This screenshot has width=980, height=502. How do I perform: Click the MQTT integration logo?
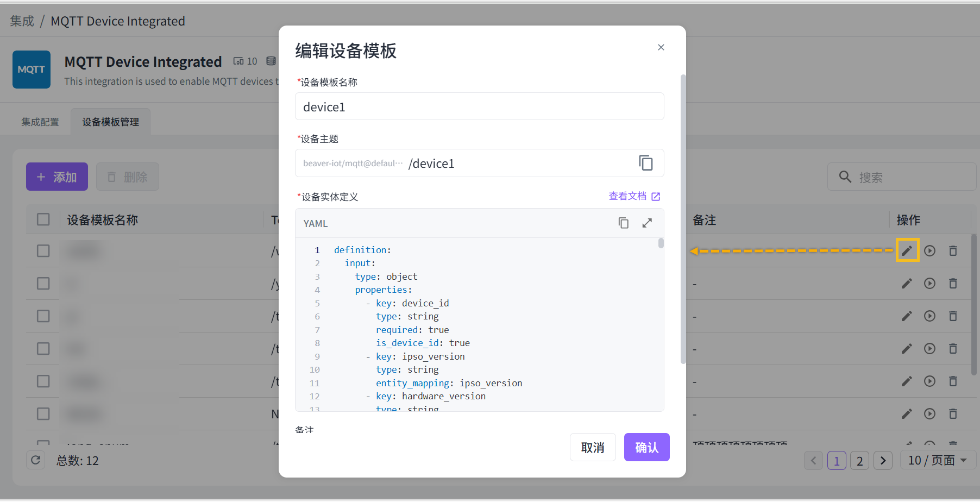click(x=32, y=70)
